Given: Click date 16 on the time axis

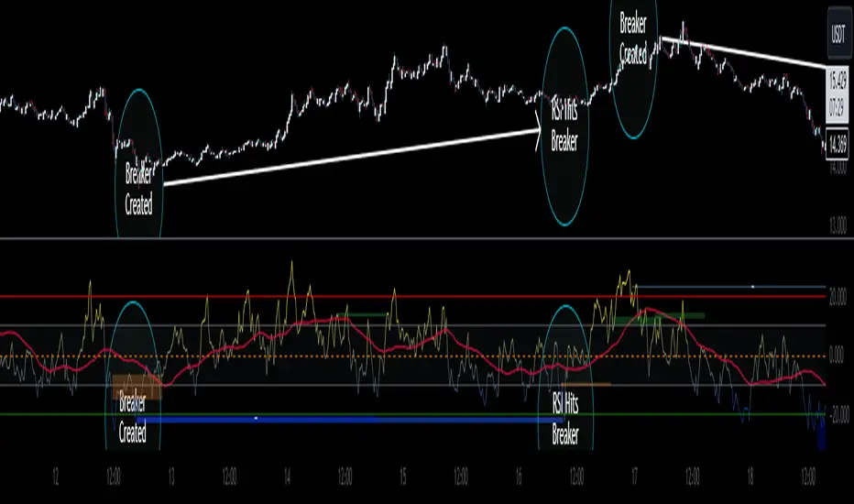Looking at the screenshot, I should click(519, 477).
